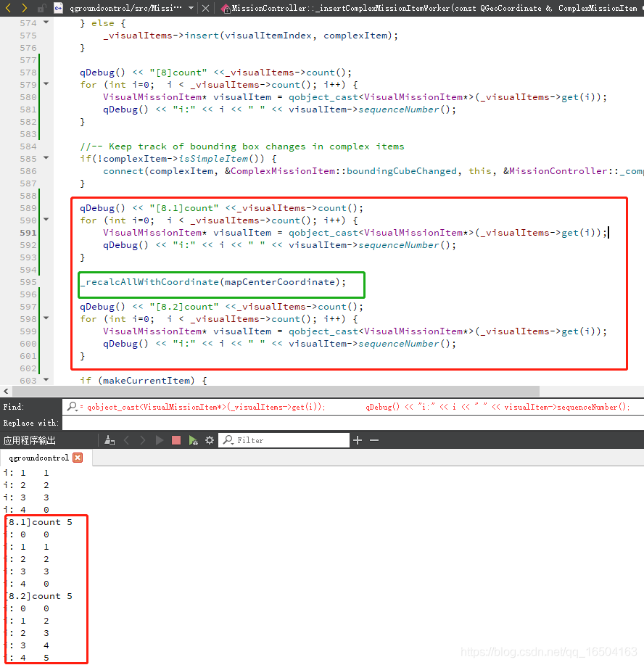The image size is (644, 665).
Task: Click the "[8]count" qDebug line
Action: point(215,72)
